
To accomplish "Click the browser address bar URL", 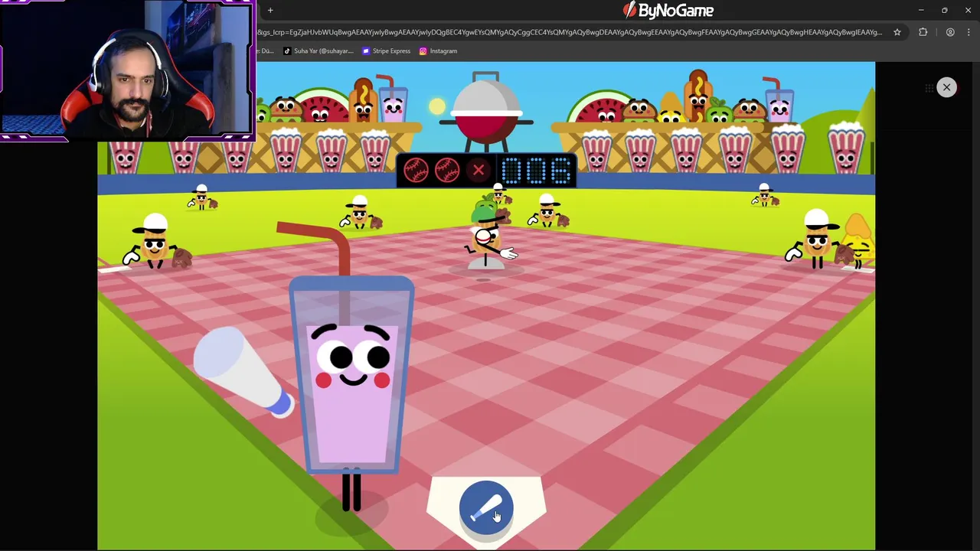I will pyautogui.click(x=570, y=32).
